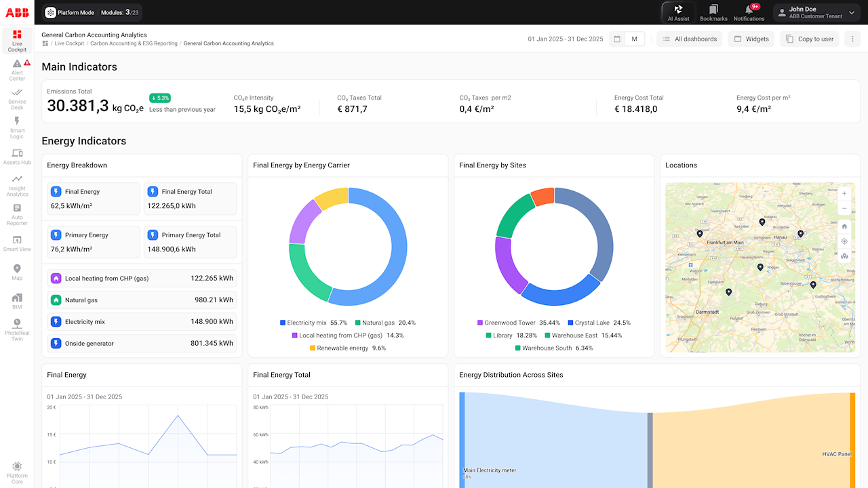
Task: Open the calendar date picker
Action: 617,39
